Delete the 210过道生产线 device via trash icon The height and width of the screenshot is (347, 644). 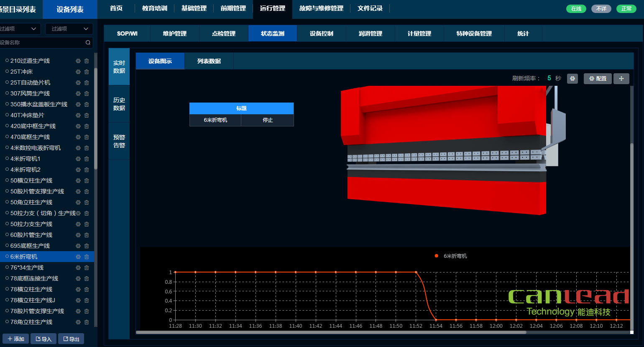[x=87, y=61]
